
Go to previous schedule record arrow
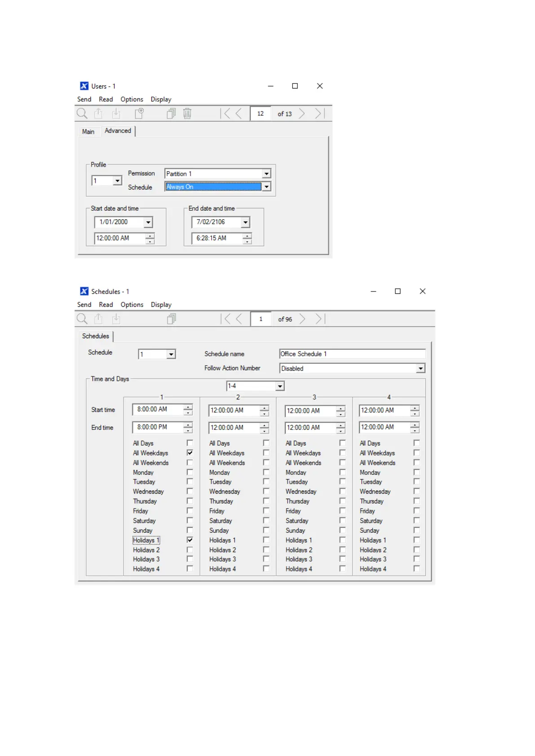click(x=239, y=319)
